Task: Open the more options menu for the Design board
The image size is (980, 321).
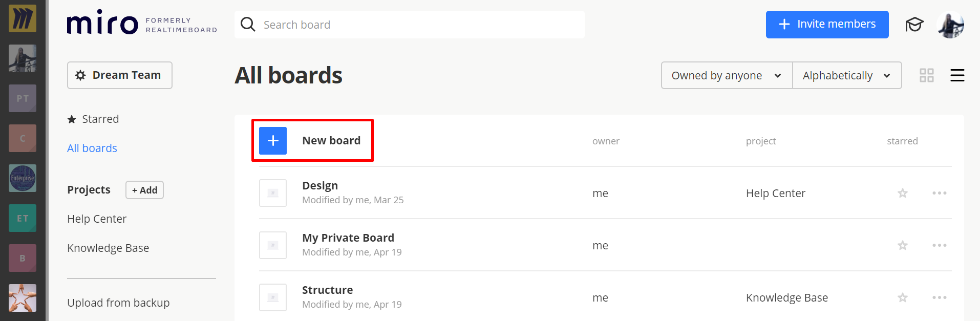Action: coord(939,193)
